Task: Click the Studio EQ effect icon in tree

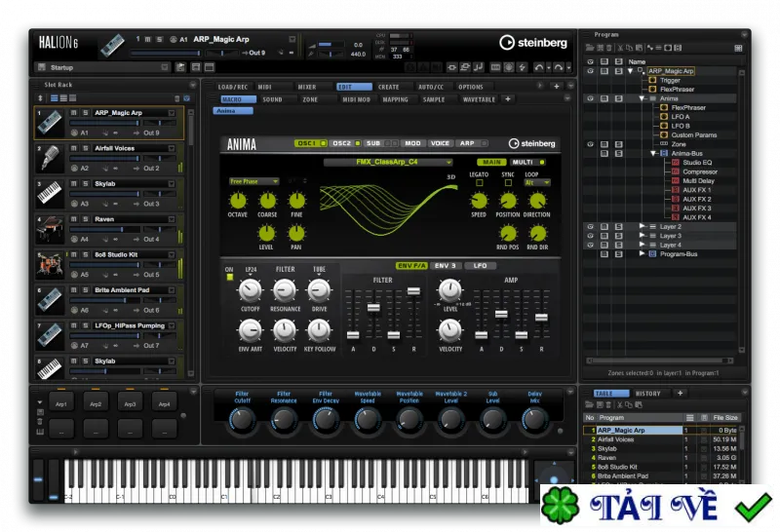Action: 676,163
